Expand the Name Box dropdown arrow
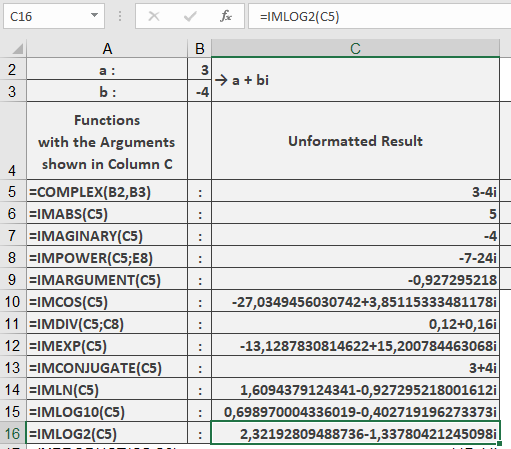 tap(95, 15)
